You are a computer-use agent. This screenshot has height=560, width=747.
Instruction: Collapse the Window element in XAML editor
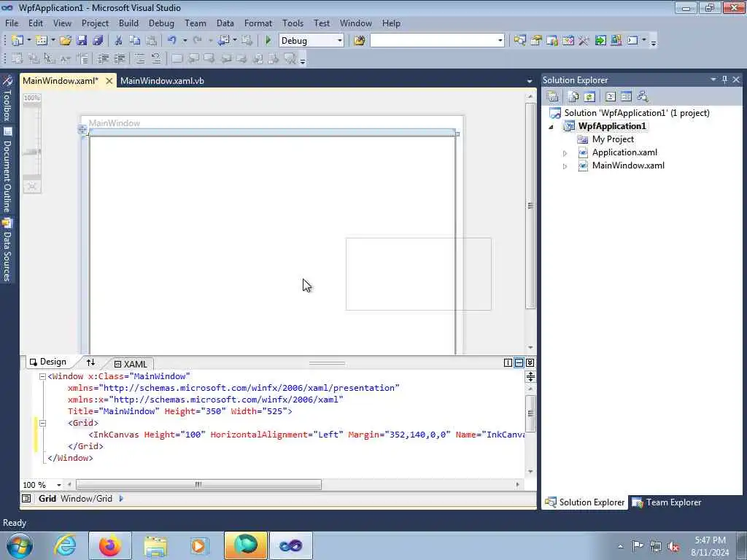point(42,376)
